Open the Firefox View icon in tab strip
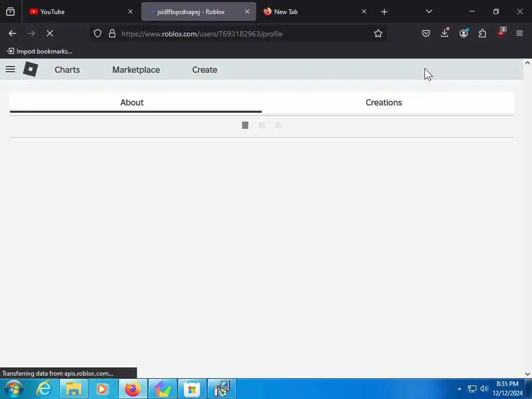 point(10,11)
